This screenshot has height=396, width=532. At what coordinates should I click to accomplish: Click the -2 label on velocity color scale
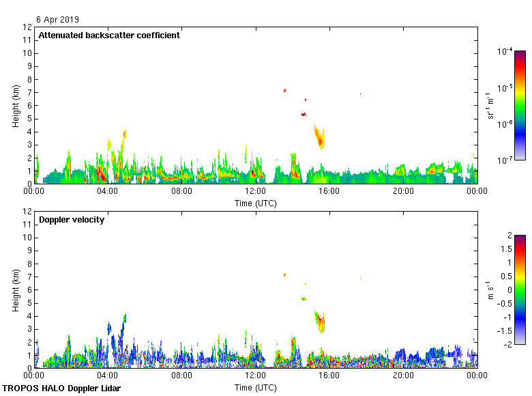(x=507, y=343)
